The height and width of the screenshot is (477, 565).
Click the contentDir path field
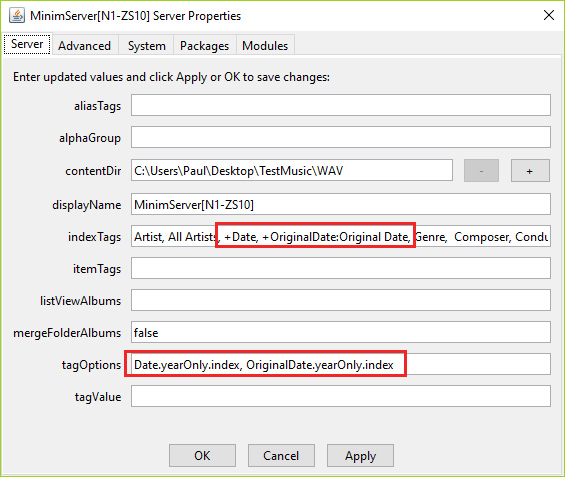(292, 170)
